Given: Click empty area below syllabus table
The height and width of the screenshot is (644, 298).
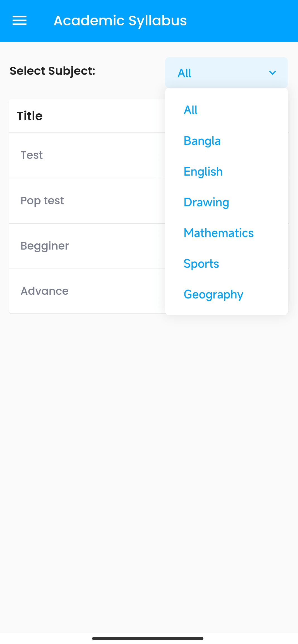Looking at the screenshot, I should point(149,447).
